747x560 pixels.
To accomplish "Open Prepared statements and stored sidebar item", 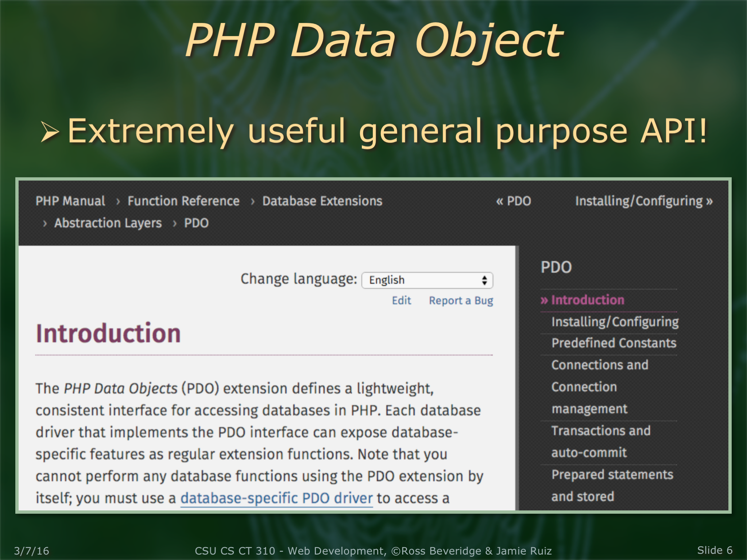I will (612, 486).
